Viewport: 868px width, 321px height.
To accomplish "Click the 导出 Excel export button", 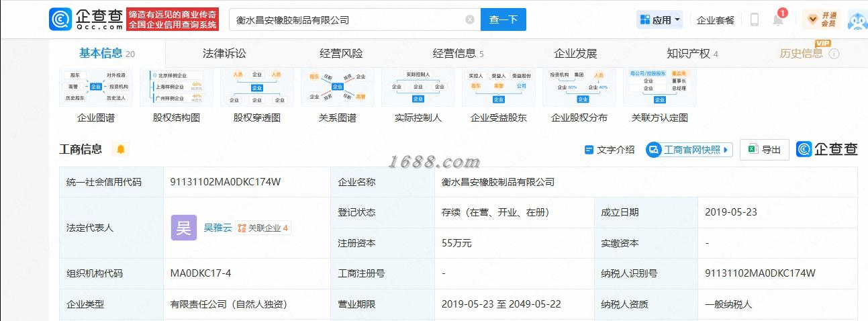I will pyautogui.click(x=765, y=150).
